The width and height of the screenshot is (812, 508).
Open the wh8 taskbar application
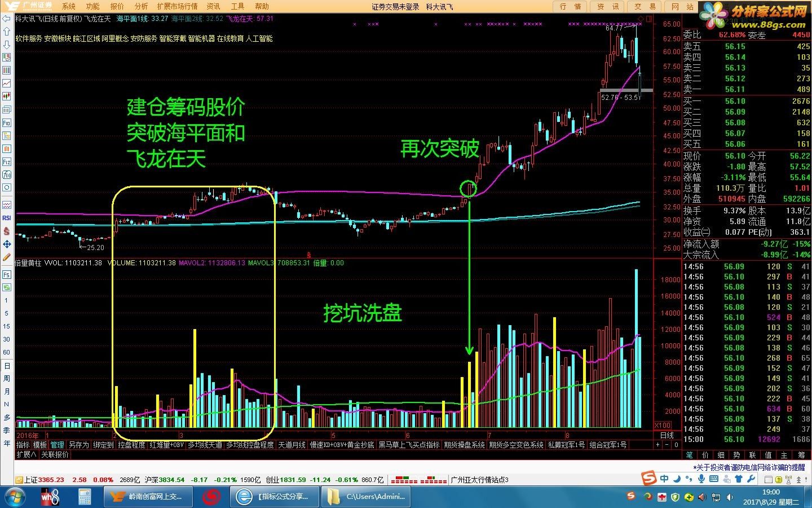pos(50,497)
